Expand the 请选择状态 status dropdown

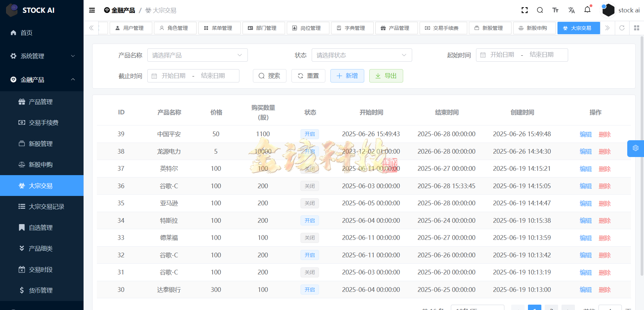pyautogui.click(x=362, y=55)
